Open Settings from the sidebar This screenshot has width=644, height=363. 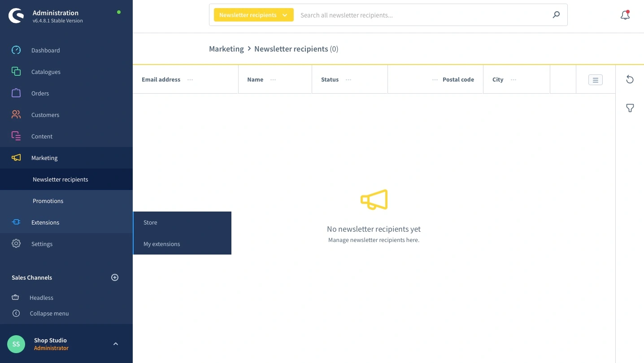[42, 244]
